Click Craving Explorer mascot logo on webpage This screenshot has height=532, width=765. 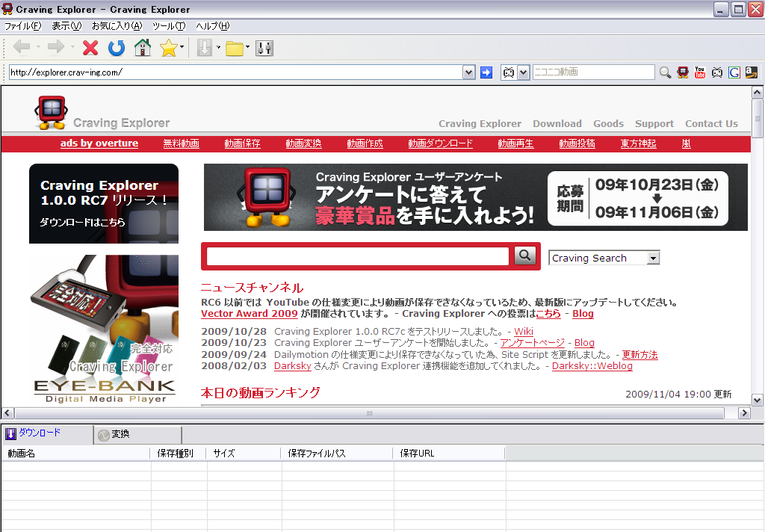51,113
